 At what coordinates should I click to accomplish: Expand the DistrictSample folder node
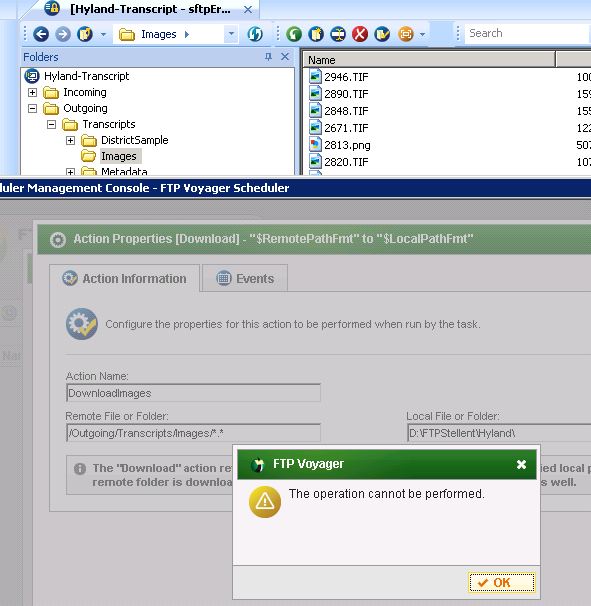pos(70,140)
